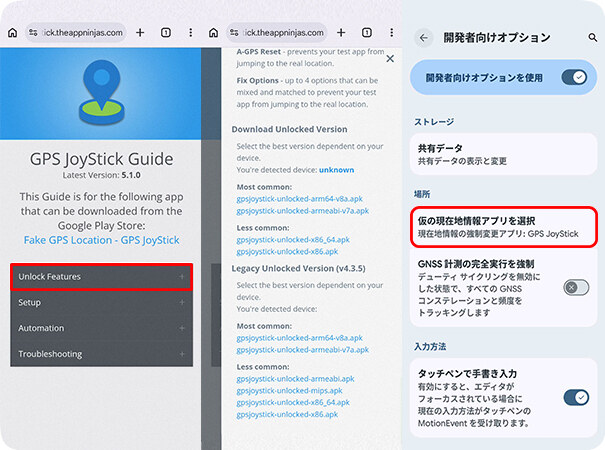Select 'Download Unlocked Version' heading

[289, 129]
